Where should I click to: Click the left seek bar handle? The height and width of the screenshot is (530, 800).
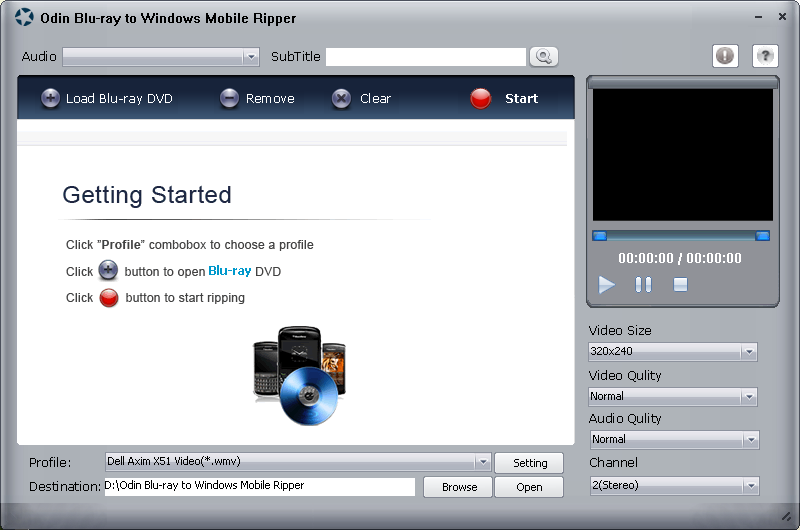pyautogui.click(x=599, y=236)
